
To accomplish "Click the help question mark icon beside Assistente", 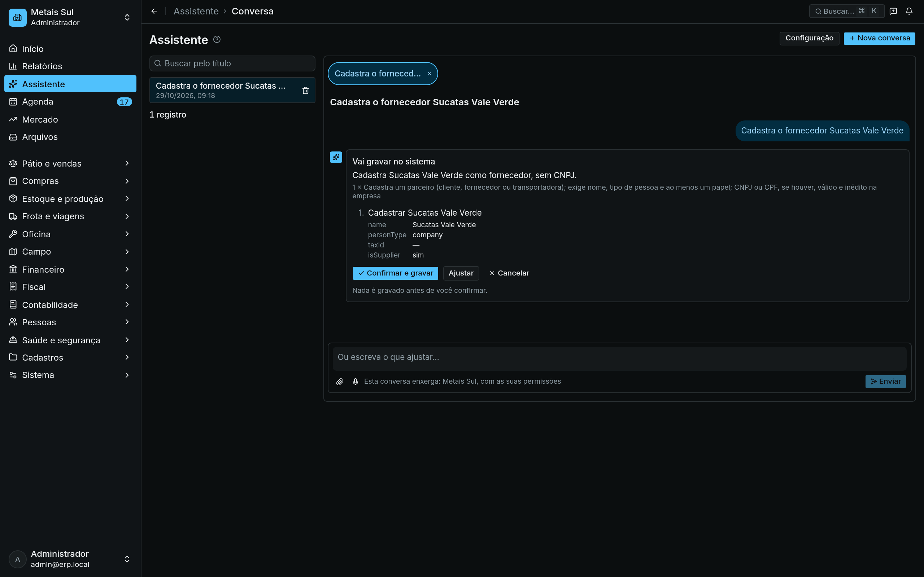I will [x=217, y=39].
